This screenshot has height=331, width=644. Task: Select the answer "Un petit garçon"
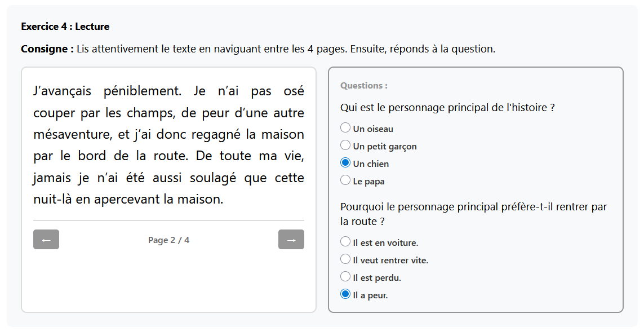coord(344,145)
